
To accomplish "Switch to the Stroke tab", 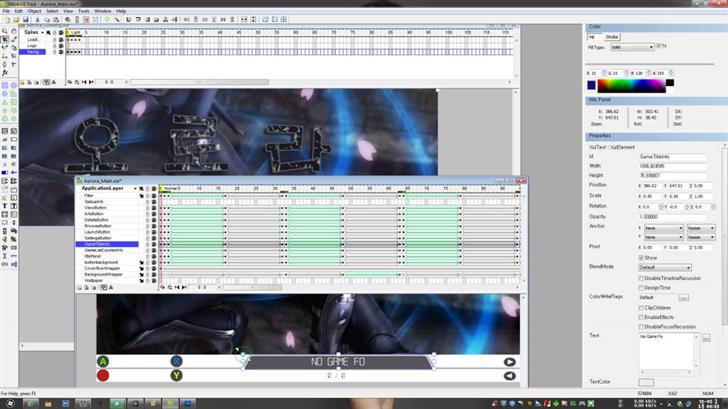I will pos(612,37).
